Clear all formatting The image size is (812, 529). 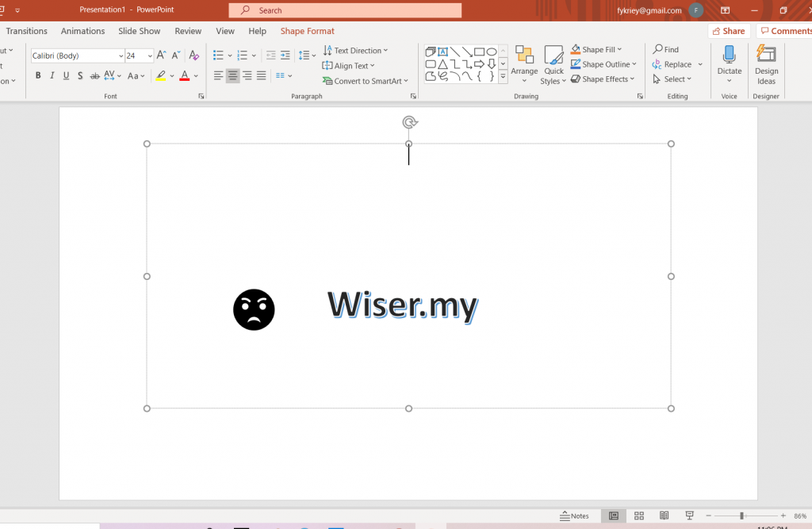[x=194, y=55]
